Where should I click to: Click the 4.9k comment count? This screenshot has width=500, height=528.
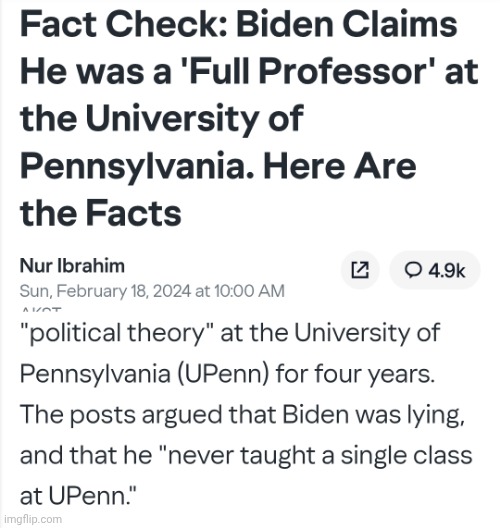(446, 270)
